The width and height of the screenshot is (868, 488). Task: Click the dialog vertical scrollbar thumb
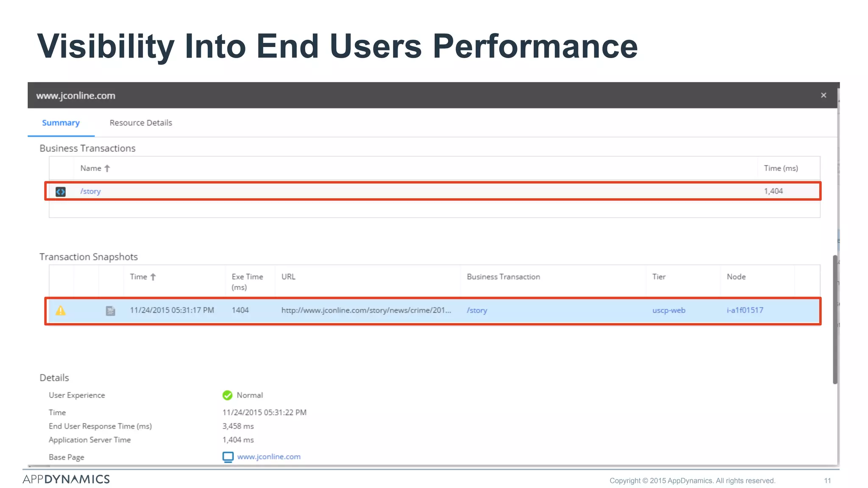835,319
